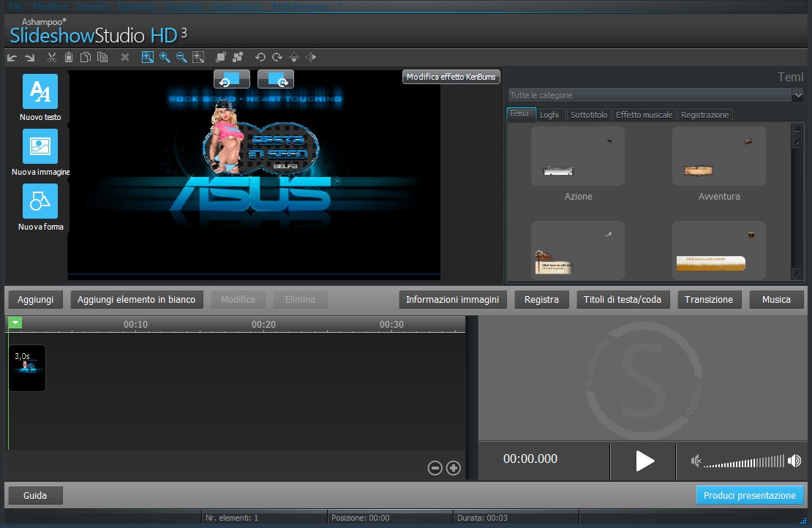Create a shape with Nuova forma
Viewport: 812px width, 528px height.
40,208
